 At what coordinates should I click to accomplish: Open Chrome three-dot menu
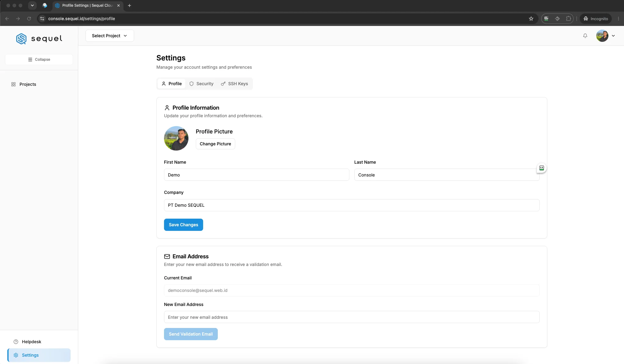point(619,19)
